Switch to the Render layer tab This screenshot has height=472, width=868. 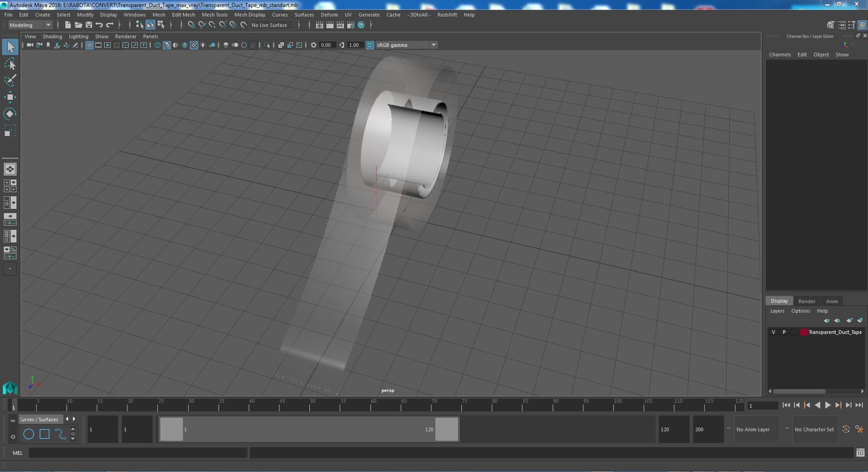click(x=807, y=301)
